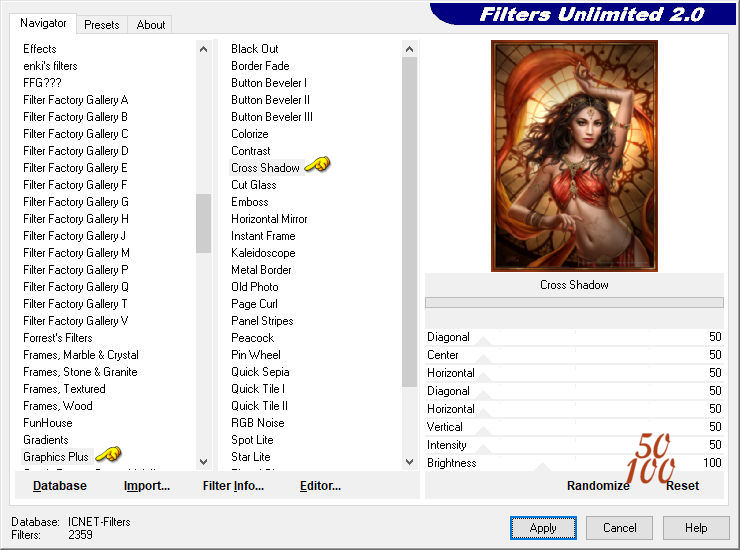Click the preview image thumbnail

click(x=574, y=156)
